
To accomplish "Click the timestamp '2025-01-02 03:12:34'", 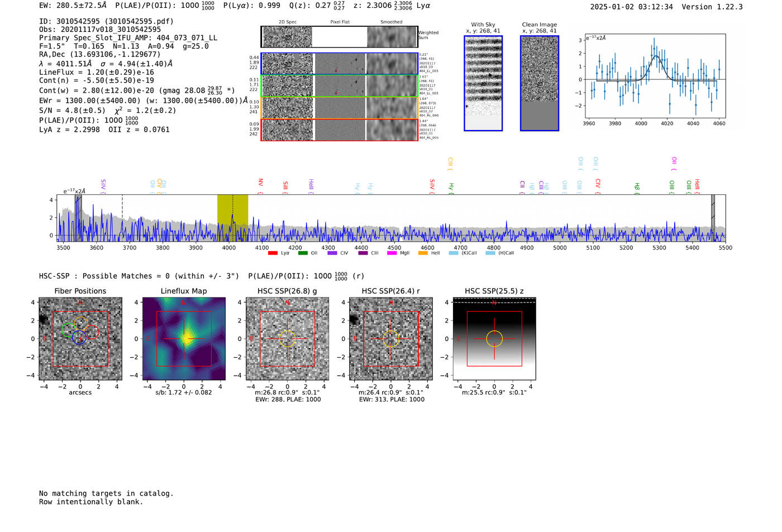I will coord(632,7).
